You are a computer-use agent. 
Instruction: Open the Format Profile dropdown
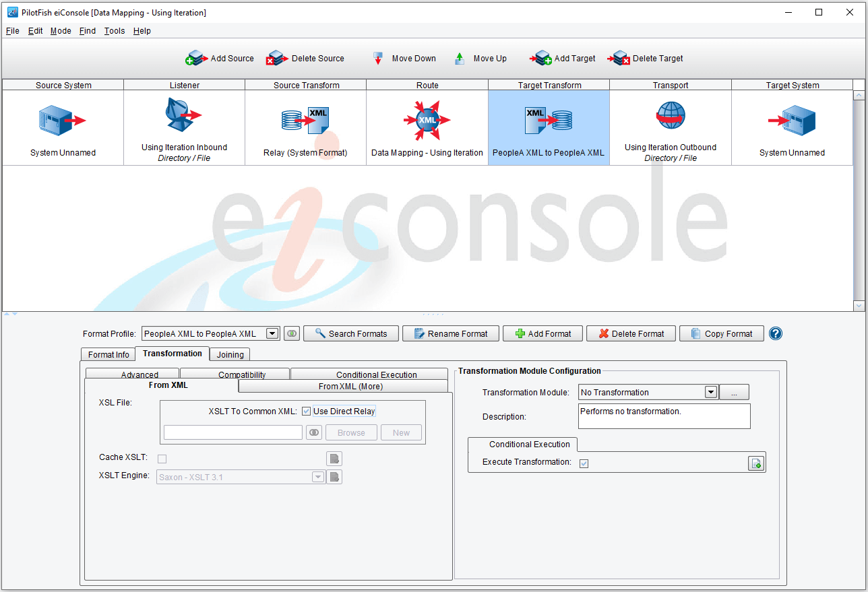[x=272, y=333]
